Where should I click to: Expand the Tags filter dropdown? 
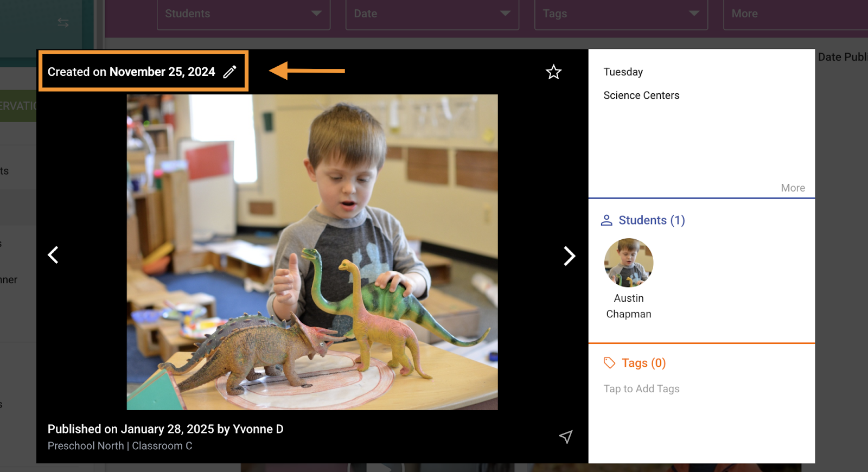pyautogui.click(x=621, y=14)
